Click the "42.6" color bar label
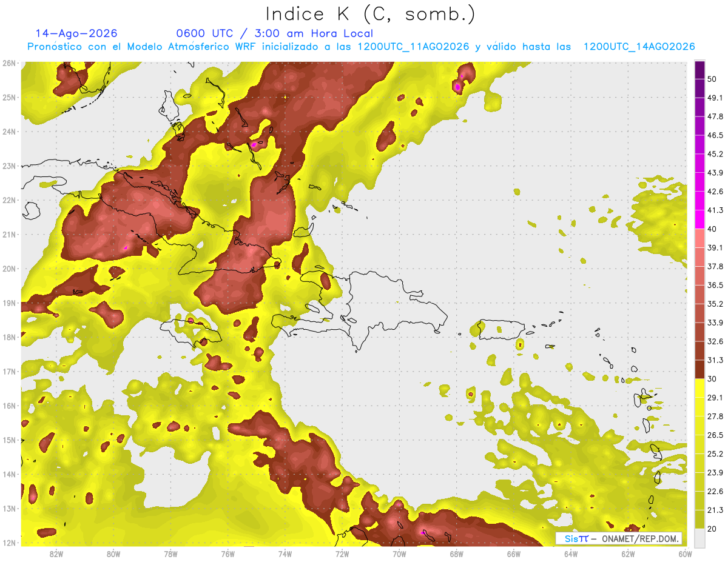 click(x=715, y=192)
